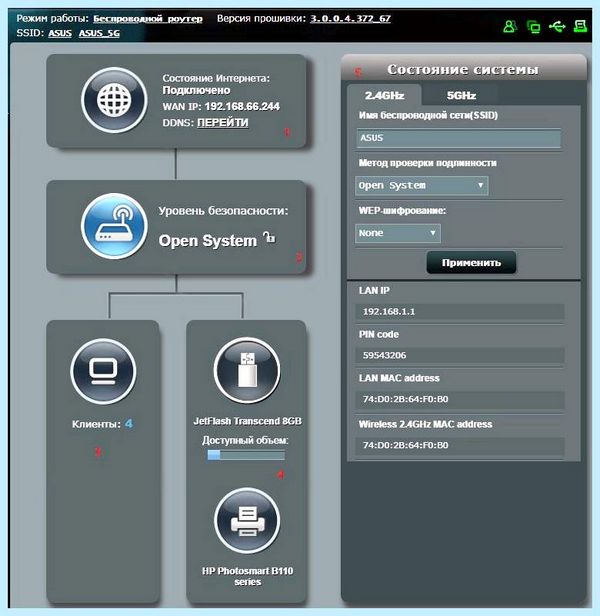Image resolution: width=600 pixels, height=616 pixels.
Task: Click the Состояние системы panel header
Action: [x=464, y=69]
